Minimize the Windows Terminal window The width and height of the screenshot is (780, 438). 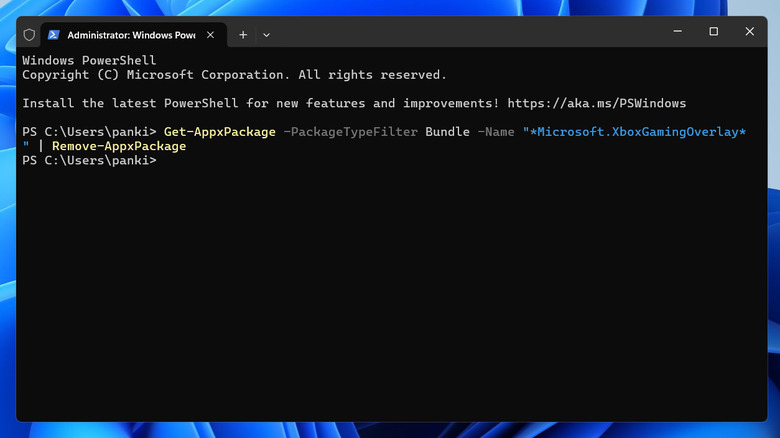pos(676,32)
